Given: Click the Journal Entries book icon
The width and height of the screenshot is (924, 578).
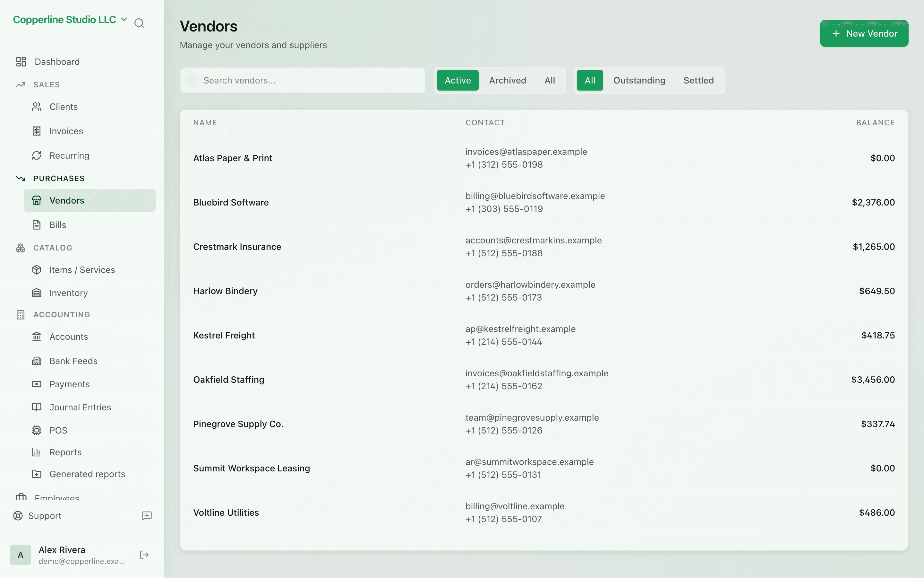Looking at the screenshot, I should click(x=37, y=407).
